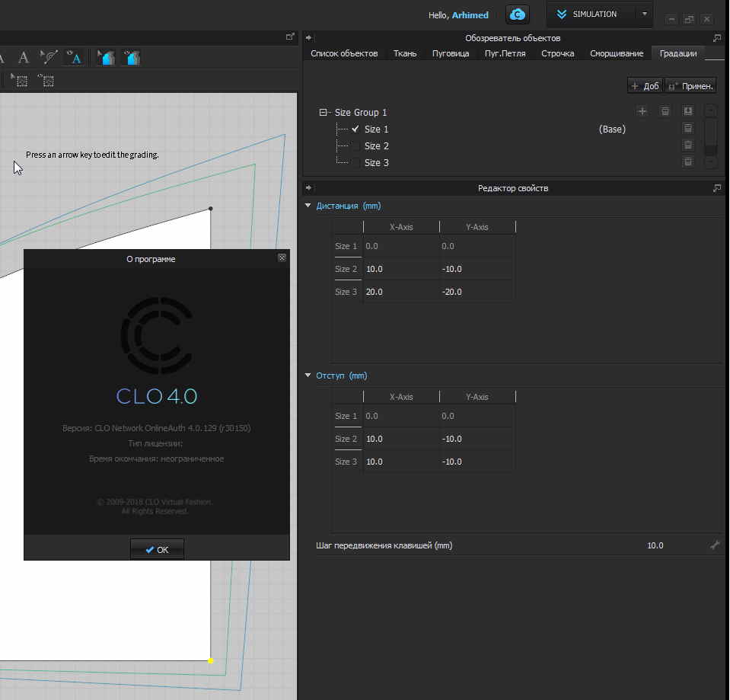Open the Строчка tab
This screenshot has width=730, height=700.
pos(557,53)
